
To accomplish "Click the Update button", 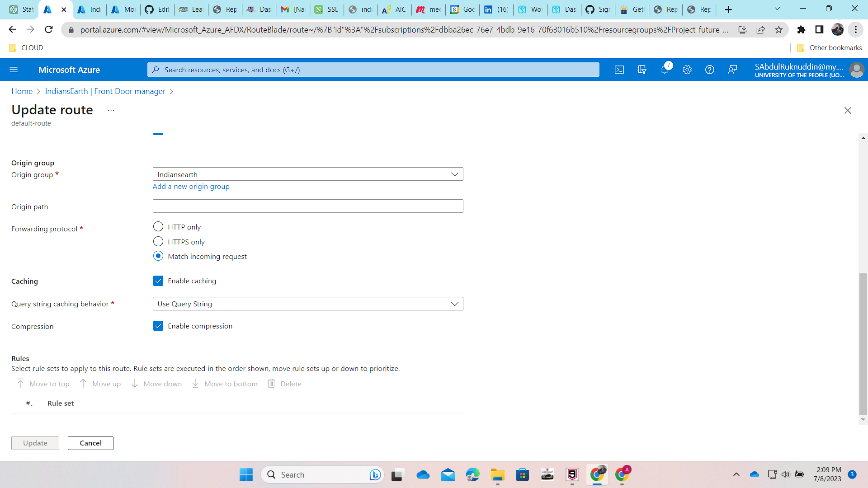I will pos(35,443).
